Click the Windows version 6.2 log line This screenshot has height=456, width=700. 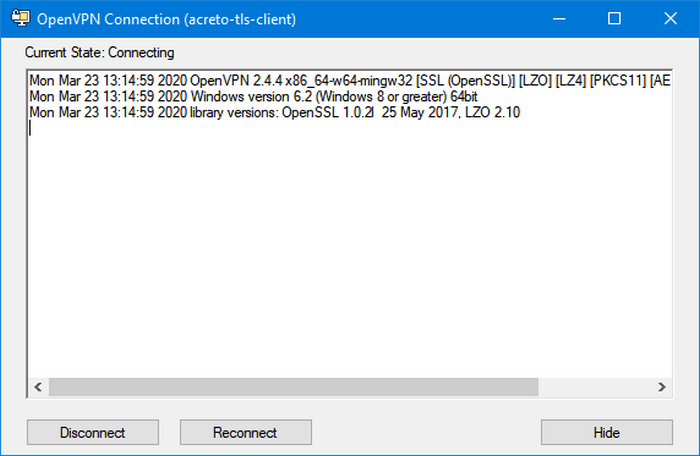pyautogui.click(x=253, y=96)
